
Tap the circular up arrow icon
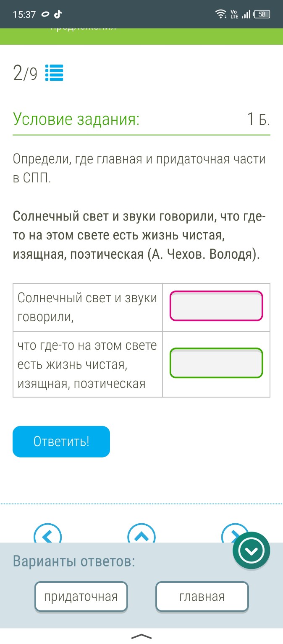pyautogui.click(x=141, y=536)
